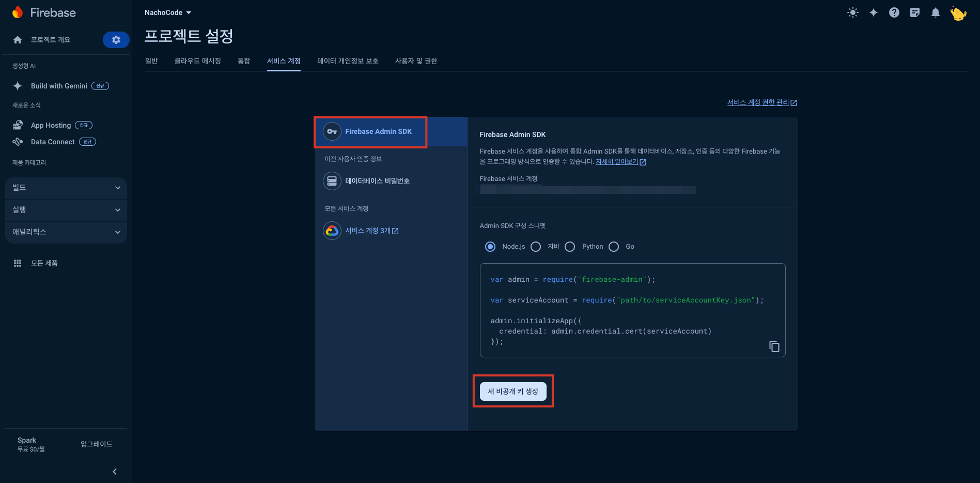
Task: Open 모든 제품 in the sidebar
Action: click(x=44, y=263)
